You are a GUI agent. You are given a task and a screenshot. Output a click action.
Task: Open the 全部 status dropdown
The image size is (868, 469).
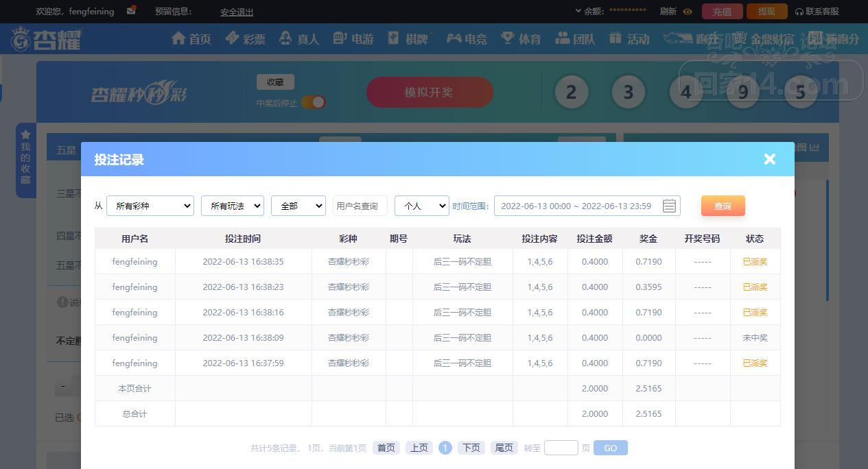[x=298, y=206]
